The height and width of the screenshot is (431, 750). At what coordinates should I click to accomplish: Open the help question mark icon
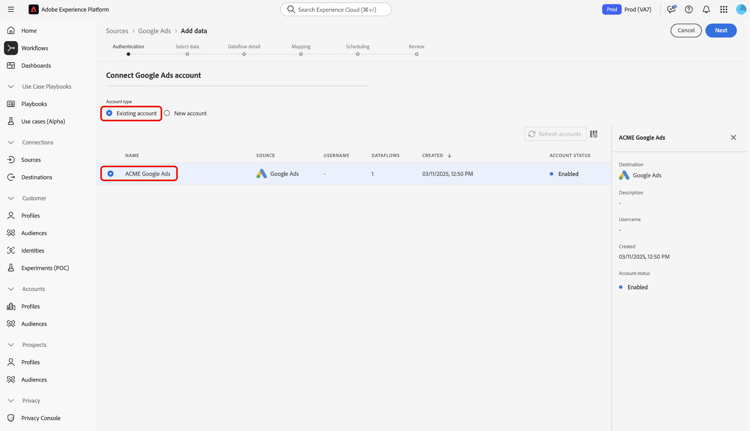pyautogui.click(x=689, y=9)
